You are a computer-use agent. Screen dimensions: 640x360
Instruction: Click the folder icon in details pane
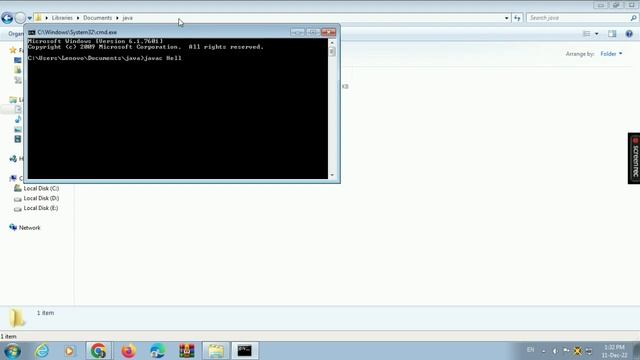tap(17, 318)
